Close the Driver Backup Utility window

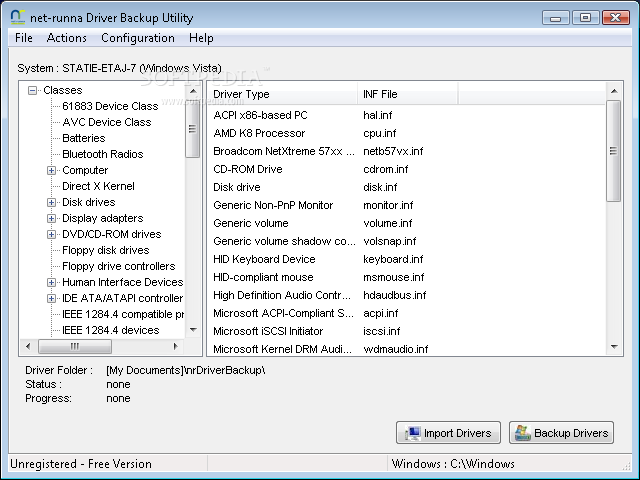[x=616, y=18]
